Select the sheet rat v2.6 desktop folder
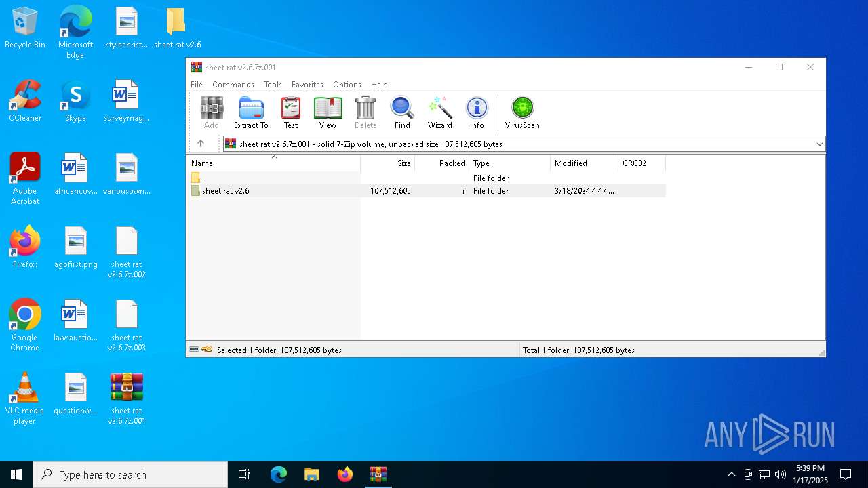The width and height of the screenshot is (868, 488). point(177,28)
